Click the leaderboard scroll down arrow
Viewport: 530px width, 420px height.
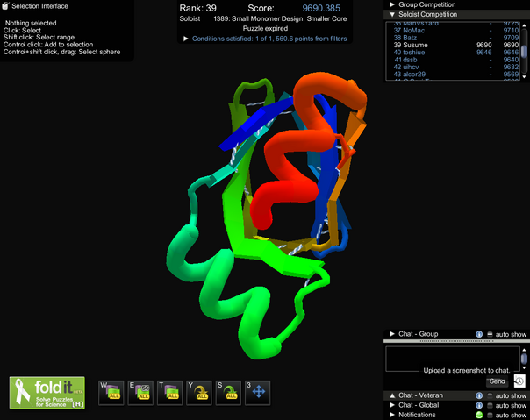pyautogui.click(x=524, y=77)
